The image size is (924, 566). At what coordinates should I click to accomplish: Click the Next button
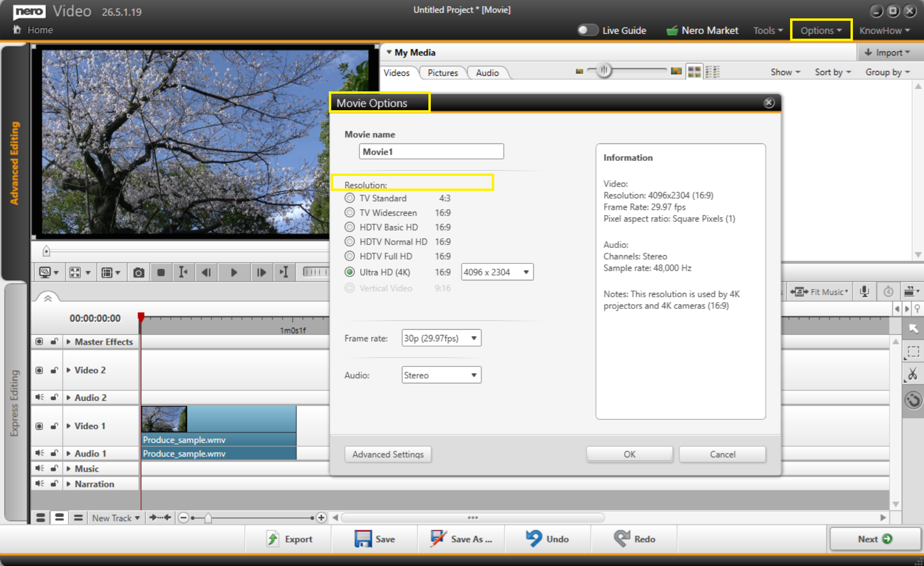(875, 539)
